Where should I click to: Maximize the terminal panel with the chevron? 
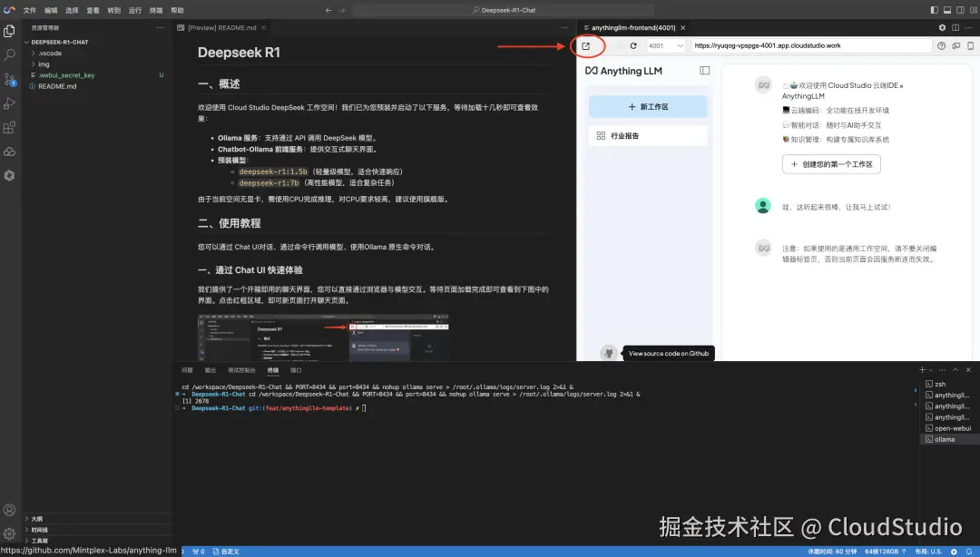click(955, 369)
